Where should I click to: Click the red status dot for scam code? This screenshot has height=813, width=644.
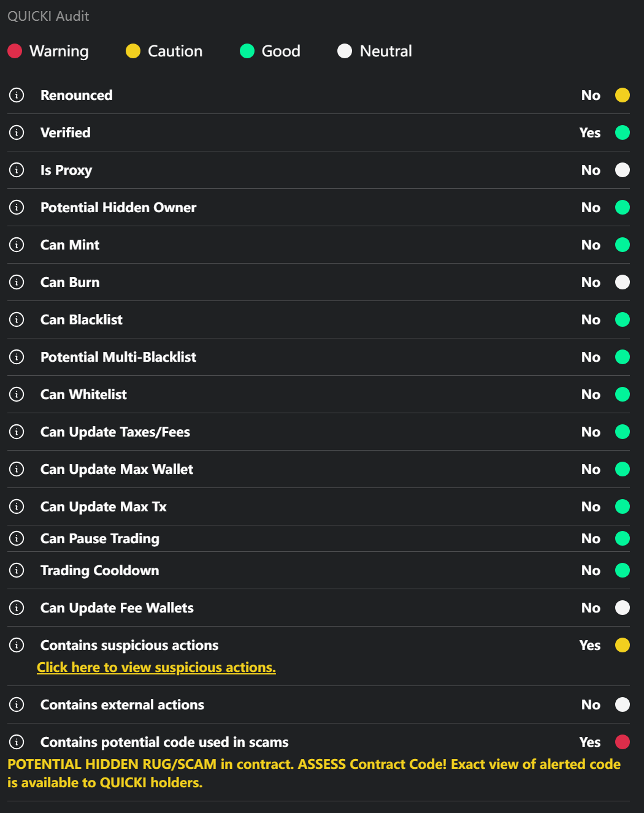[623, 742]
